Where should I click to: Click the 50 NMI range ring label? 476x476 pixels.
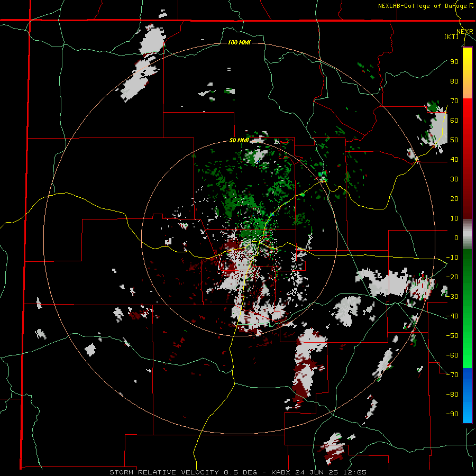pos(239,140)
